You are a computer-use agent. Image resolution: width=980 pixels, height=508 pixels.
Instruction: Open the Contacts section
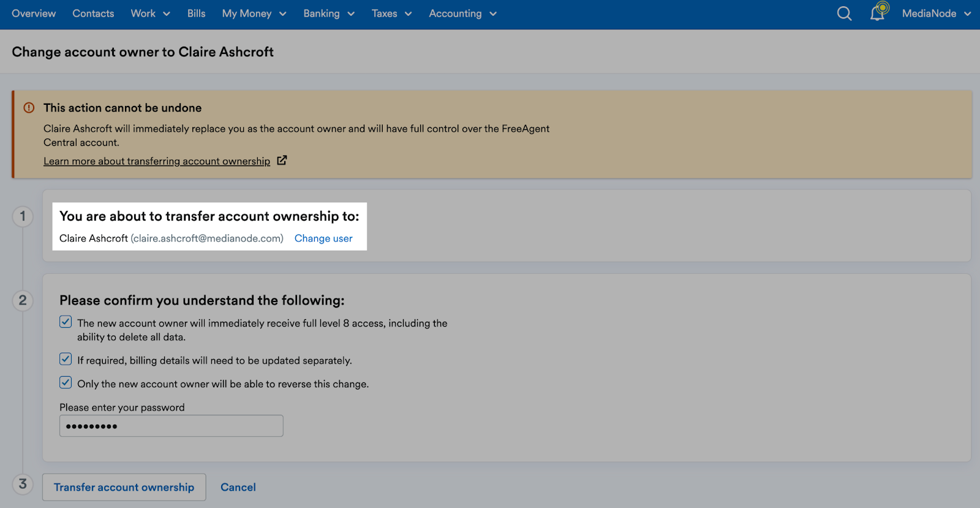(x=93, y=13)
